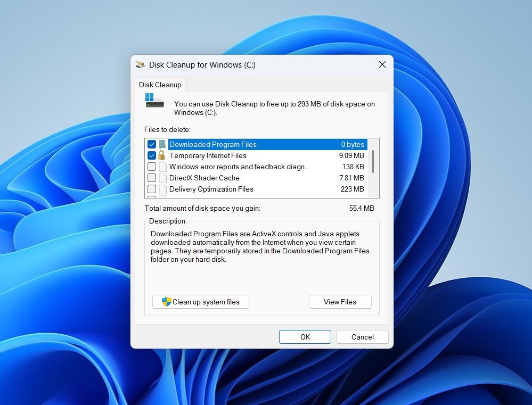Click the Description group label

pos(167,221)
